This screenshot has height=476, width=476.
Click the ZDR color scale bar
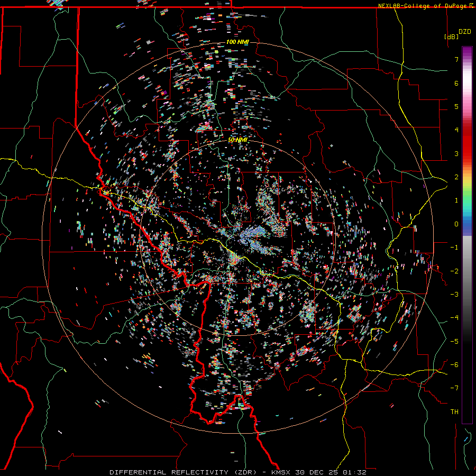pos(467,235)
